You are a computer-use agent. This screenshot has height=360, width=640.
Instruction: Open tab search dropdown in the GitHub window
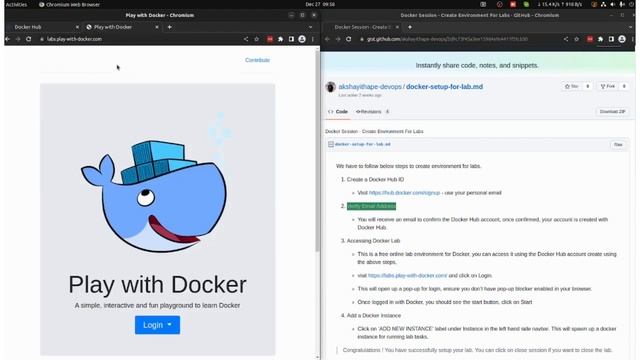pyautogui.click(x=631, y=27)
